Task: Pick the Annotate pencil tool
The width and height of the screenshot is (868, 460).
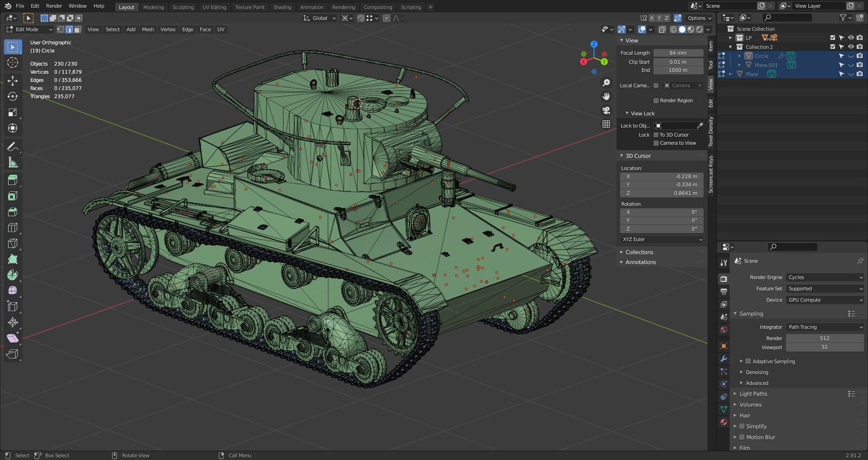Action: 12,147
